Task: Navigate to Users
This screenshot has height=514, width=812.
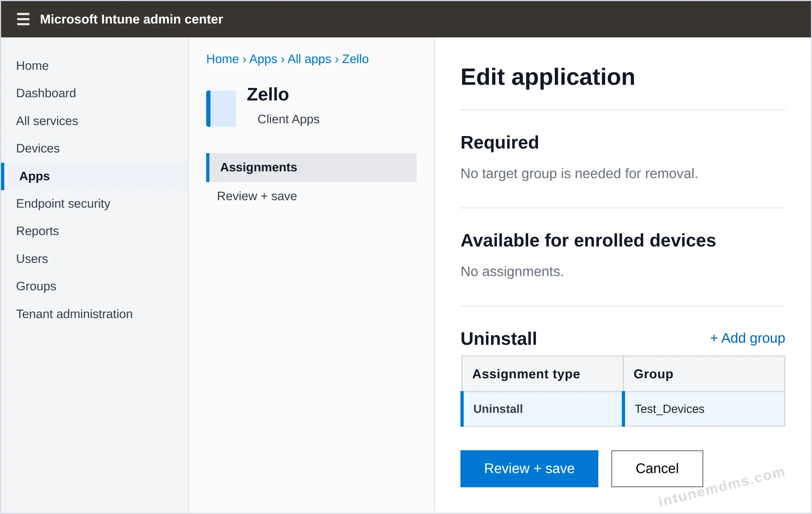Action: 32,259
